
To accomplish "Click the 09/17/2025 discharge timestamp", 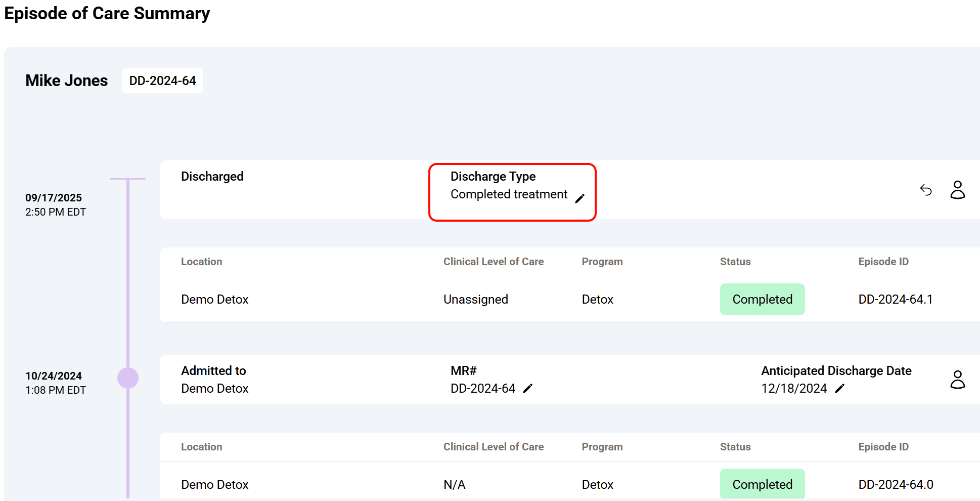I will pos(54,198).
